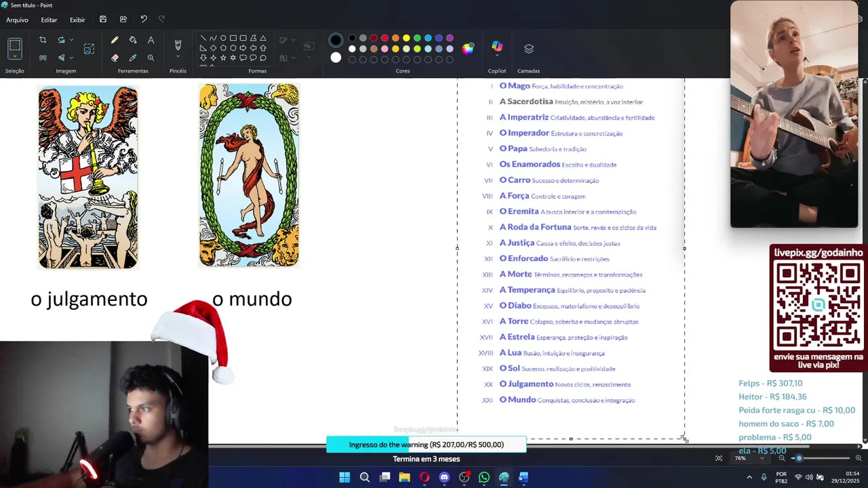This screenshot has height=488, width=868.
Task: Click the share icon
Action: pos(123,20)
